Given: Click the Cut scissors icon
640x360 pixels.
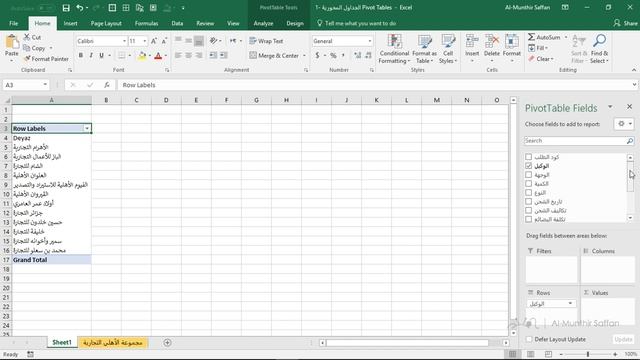Looking at the screenshot, I should [27, 37].
